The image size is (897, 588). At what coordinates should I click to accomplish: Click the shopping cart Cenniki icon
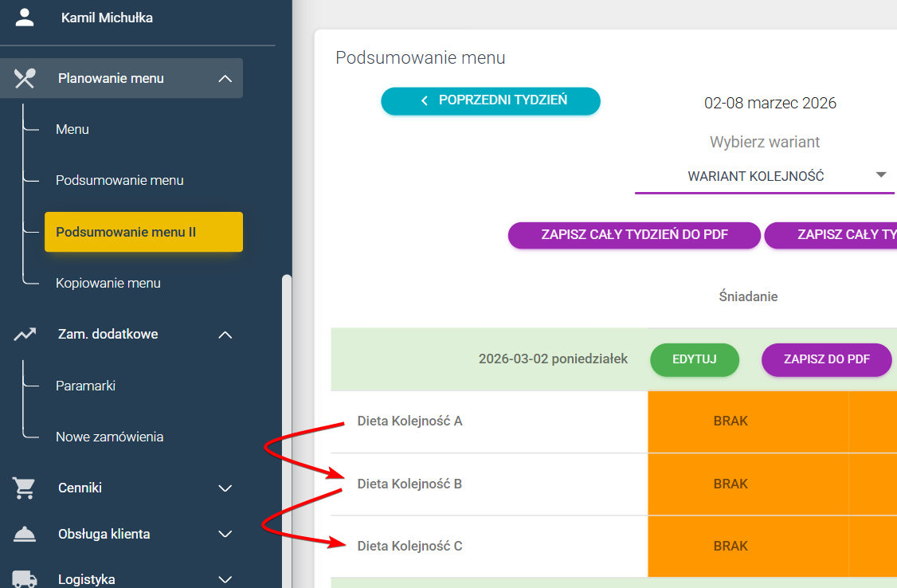pos(25,488)
